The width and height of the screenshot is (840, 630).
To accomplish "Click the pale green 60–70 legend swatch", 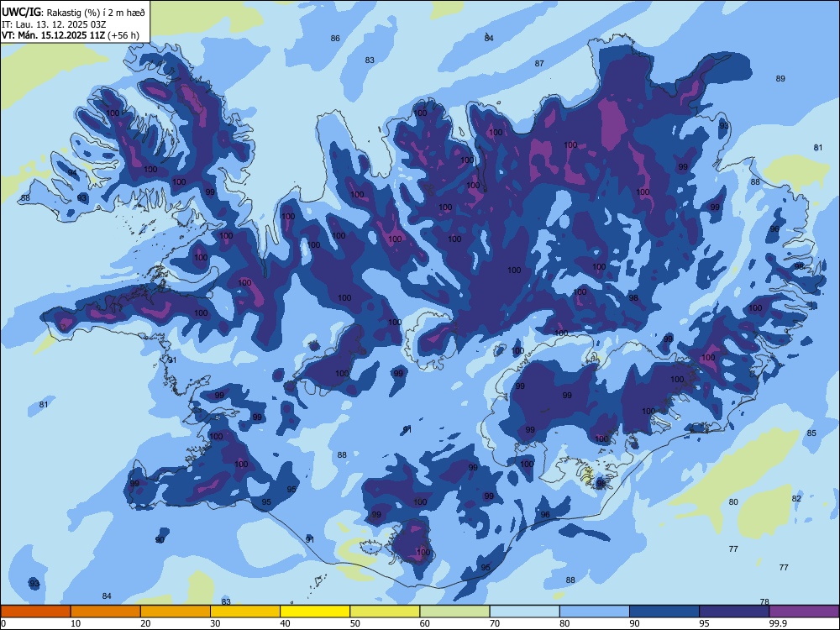I will coord(454,612).
